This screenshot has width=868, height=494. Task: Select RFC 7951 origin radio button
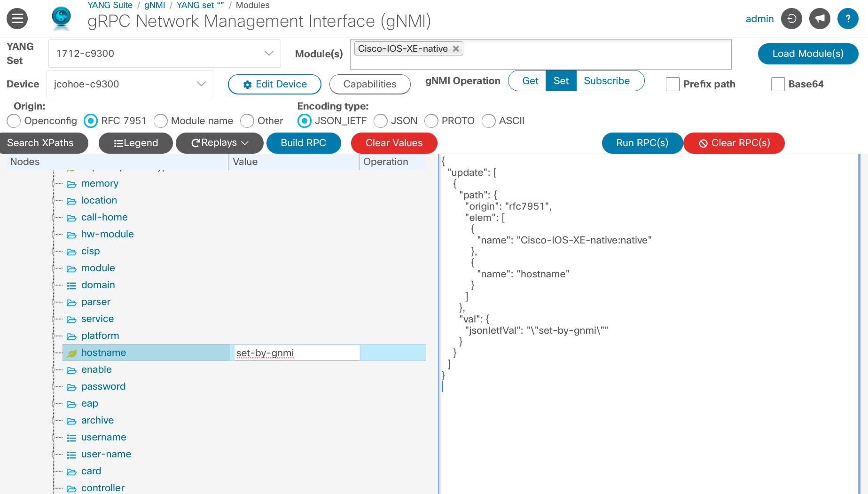pos(91,121)
